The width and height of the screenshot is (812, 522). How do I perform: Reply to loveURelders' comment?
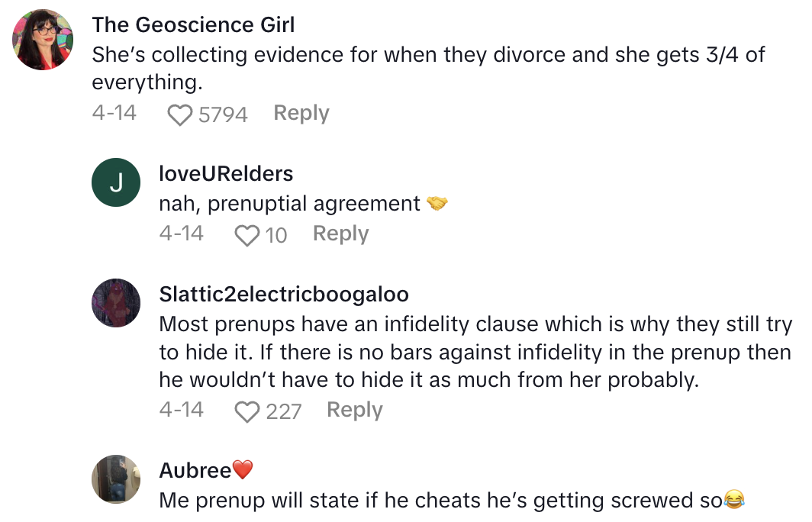340,234
